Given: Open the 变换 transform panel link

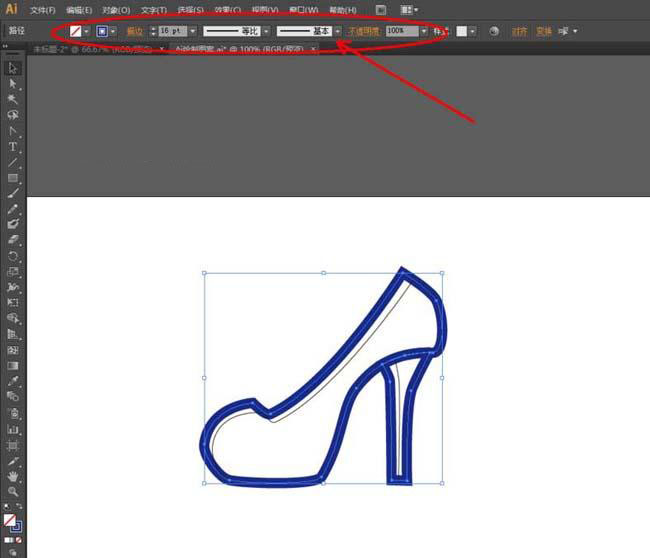Looking at the screenshot, I should [544, 31].
